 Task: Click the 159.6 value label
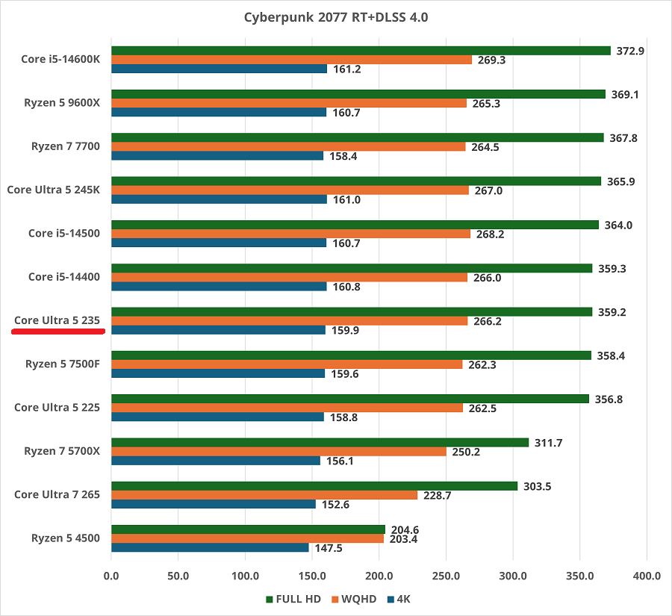click(x=345, y=374)
